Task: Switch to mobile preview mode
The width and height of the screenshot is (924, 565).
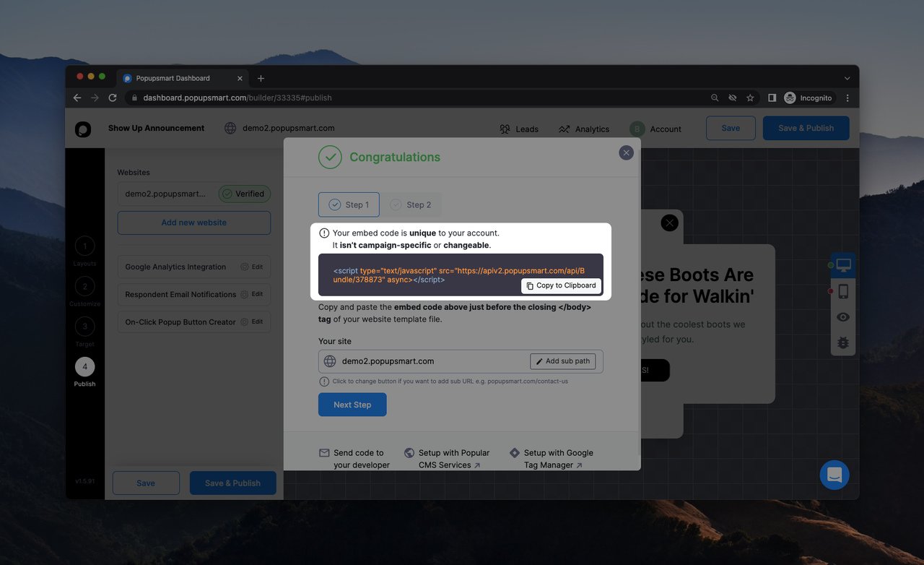Action: 843,291
